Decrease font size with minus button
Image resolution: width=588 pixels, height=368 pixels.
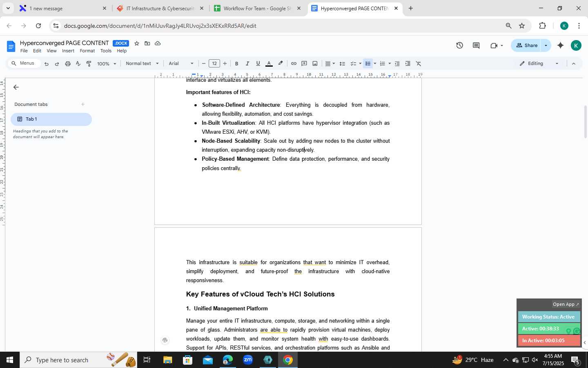(x=204, y=64)
